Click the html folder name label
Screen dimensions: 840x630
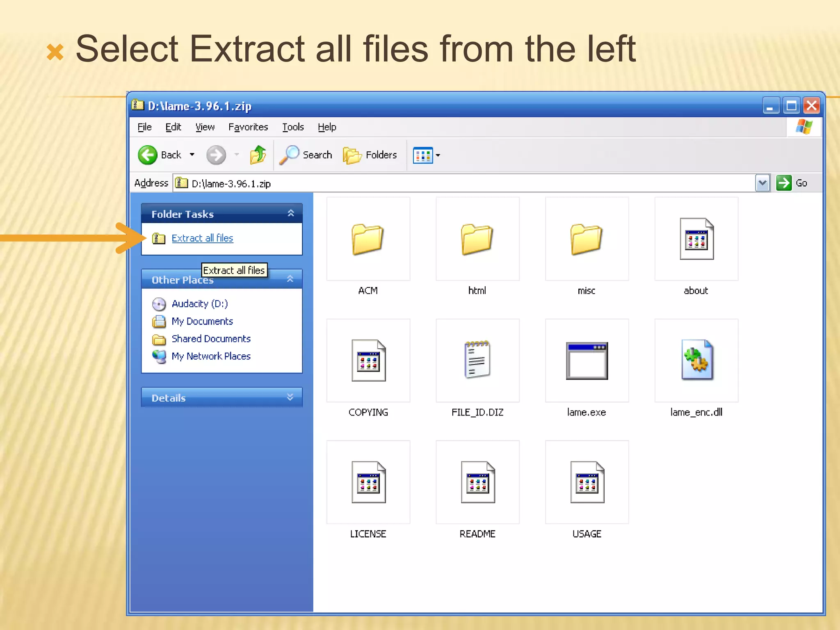click(477, 291)
